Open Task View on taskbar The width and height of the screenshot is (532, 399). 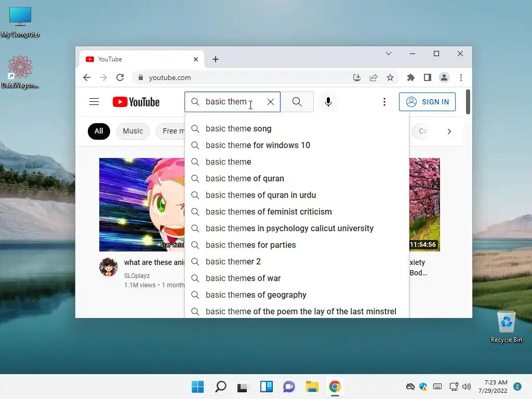coord(242,387)
